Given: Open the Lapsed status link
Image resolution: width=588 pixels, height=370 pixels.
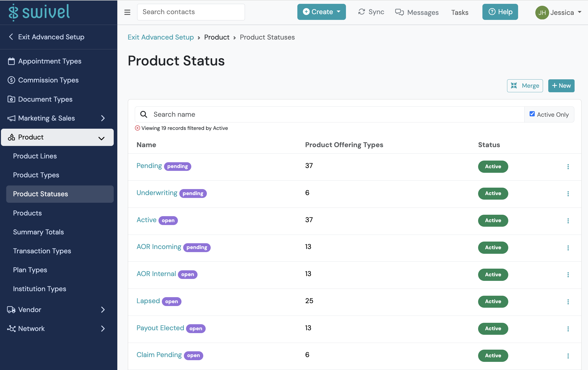Looking at the screenshot, I should pos(148,301).
